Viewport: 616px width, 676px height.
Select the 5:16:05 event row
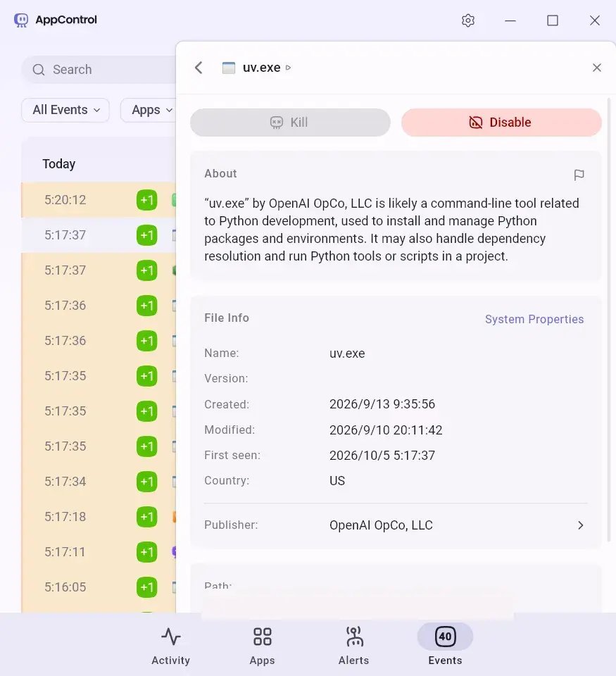pyautogui.click(x=99, y=587)
